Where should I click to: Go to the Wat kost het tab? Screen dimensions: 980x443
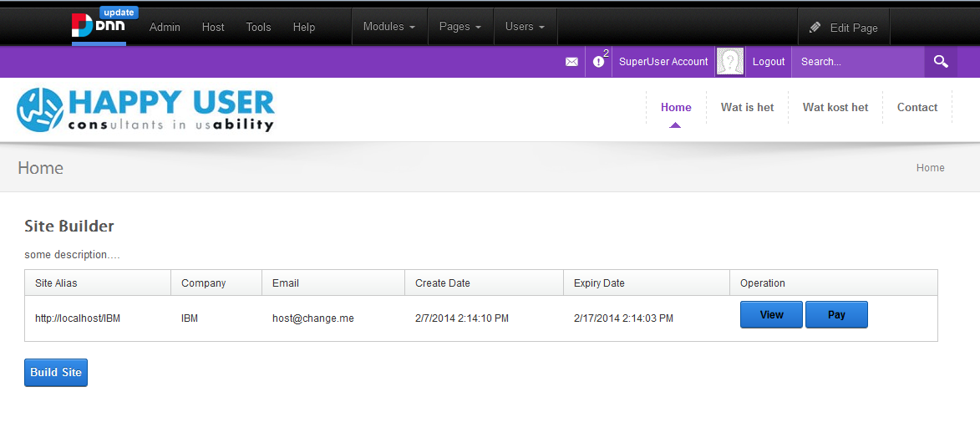835,108
